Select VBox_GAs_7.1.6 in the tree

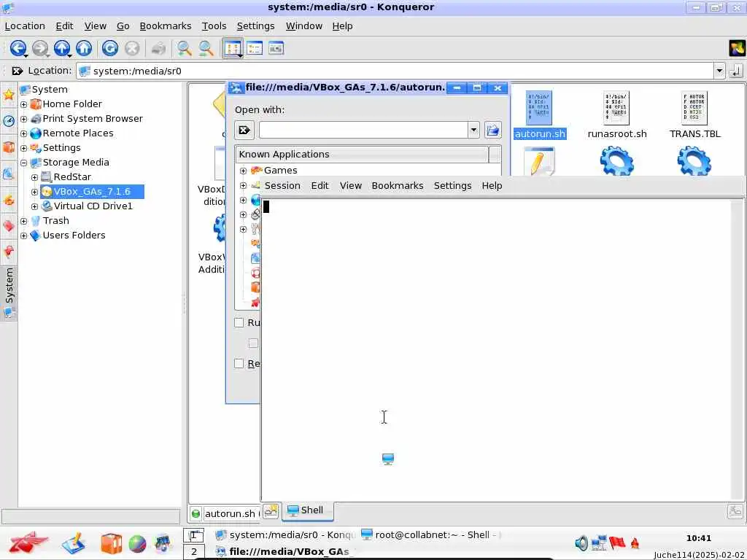[x=91, y=192]
